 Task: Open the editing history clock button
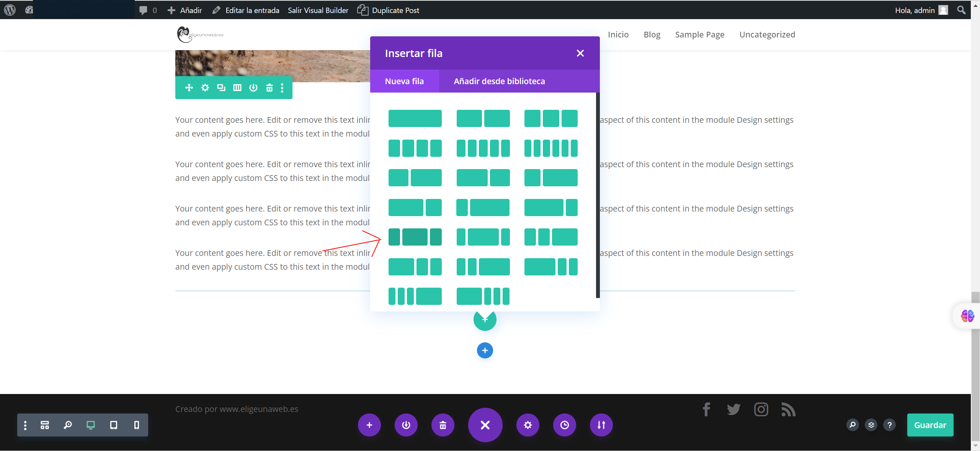[x=564, y=425]
